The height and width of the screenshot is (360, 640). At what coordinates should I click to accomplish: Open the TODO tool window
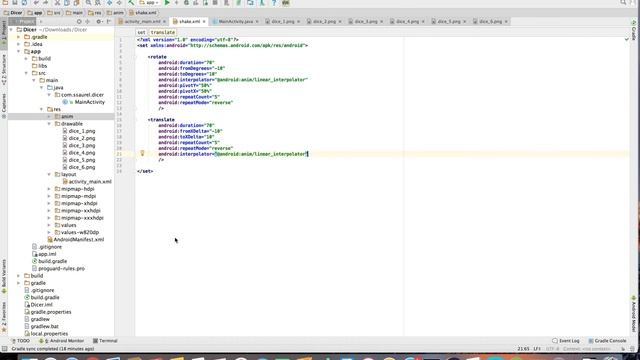[x=20, y=341]
